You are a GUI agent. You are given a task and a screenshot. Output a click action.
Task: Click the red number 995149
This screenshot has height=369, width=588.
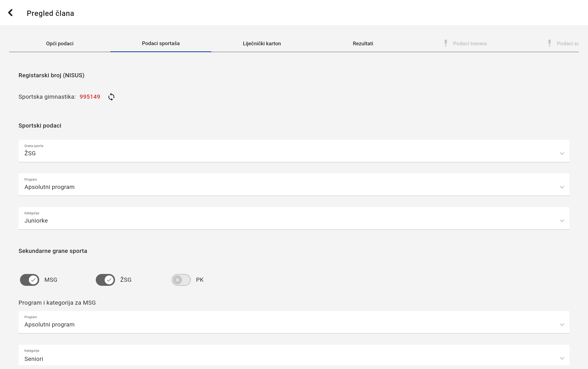(90, 97)
